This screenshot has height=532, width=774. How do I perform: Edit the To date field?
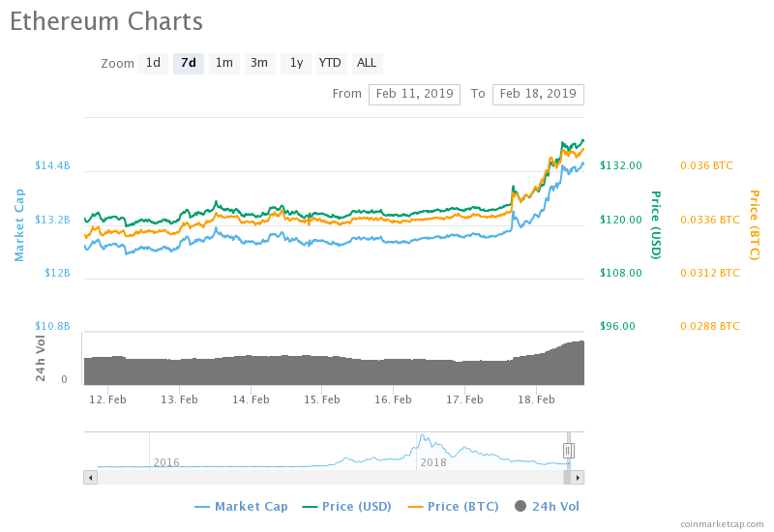[x=538, y=94]
